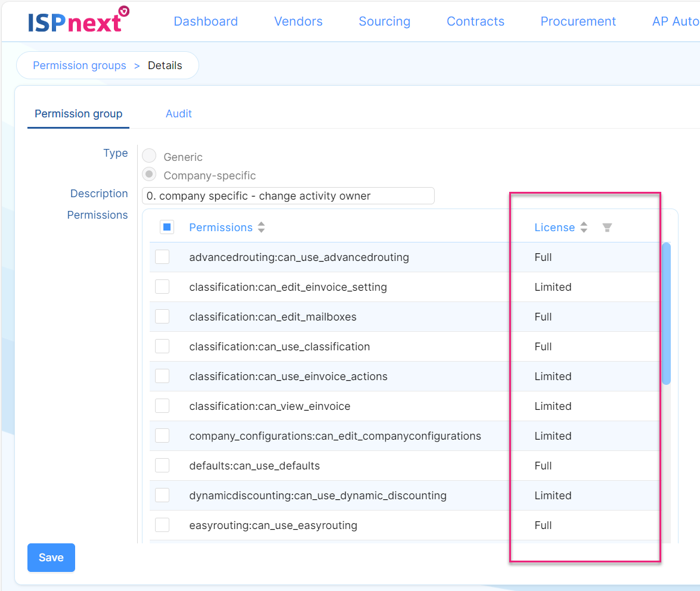Click the Save button

pyautogui.click(x=51, y=558)
